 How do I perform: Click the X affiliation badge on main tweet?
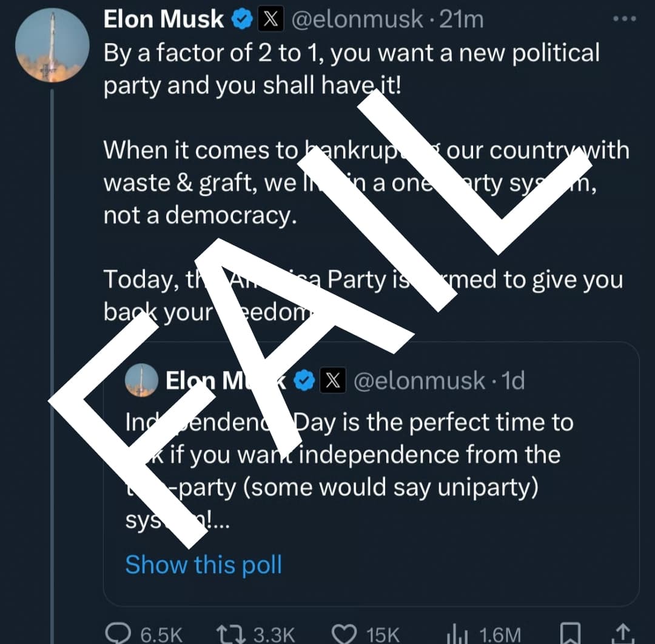(271, 19)
